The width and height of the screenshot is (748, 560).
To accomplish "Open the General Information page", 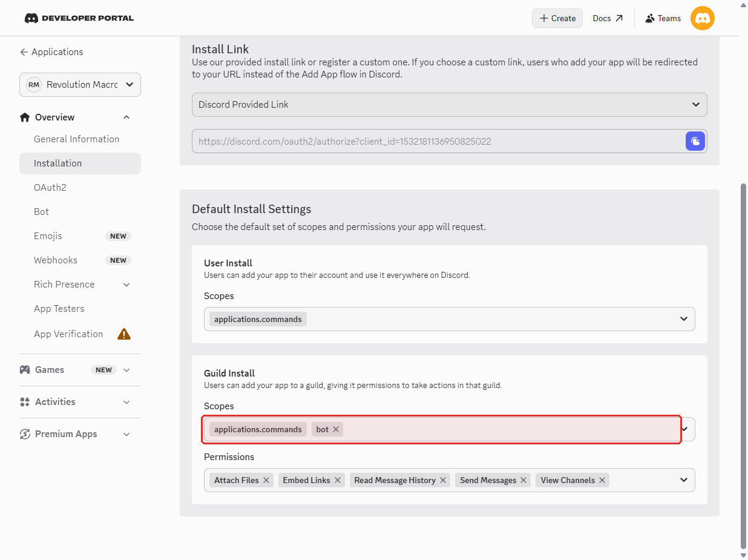I will [x=77, y=139].
